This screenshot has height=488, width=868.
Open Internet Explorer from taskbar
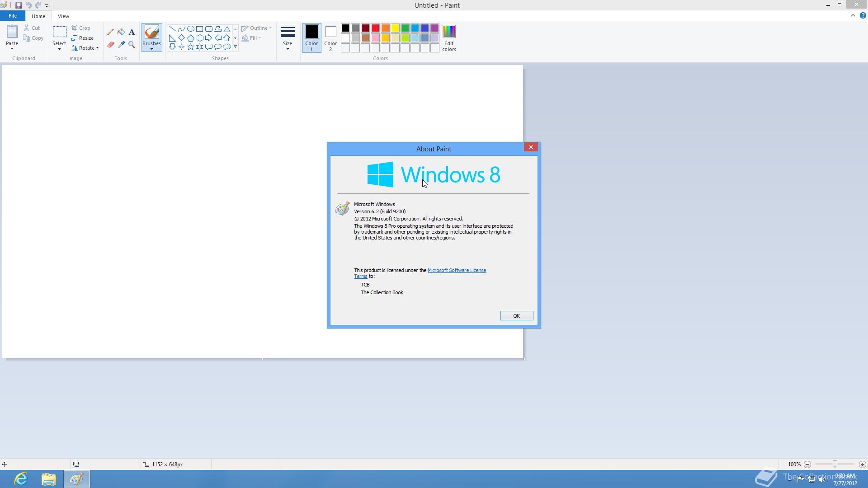coord(21,479)
